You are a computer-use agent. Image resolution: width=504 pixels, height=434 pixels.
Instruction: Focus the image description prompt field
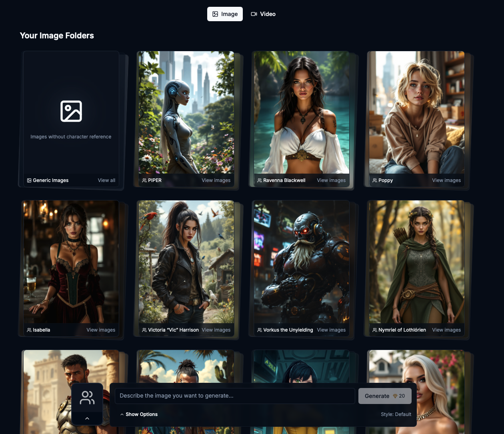[235, 396]
